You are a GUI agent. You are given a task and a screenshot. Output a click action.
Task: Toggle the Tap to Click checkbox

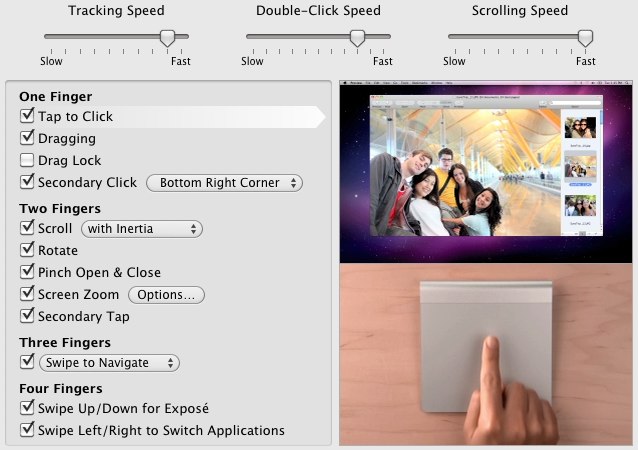pyautogui.click(x=27, y=117)
